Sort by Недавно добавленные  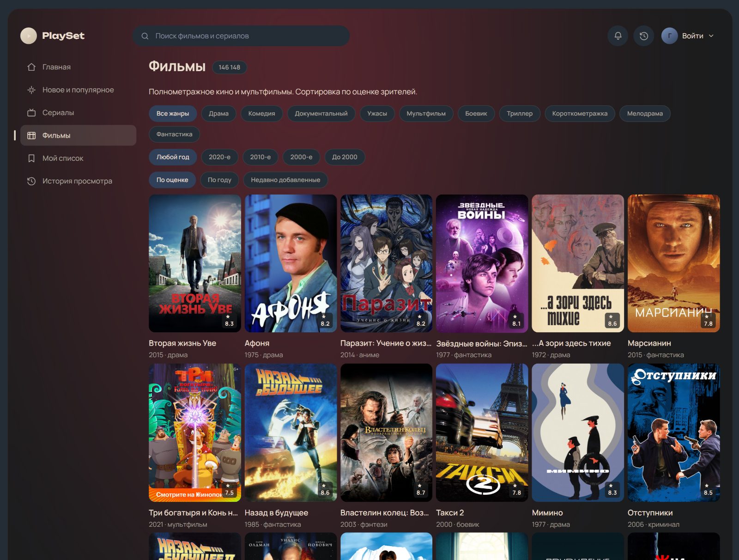[285, 180]
